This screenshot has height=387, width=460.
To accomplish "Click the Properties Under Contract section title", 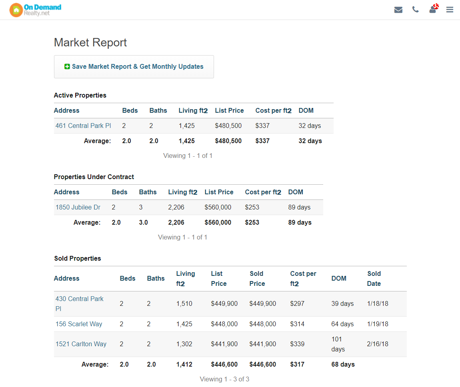I will [x=94, y=177].
